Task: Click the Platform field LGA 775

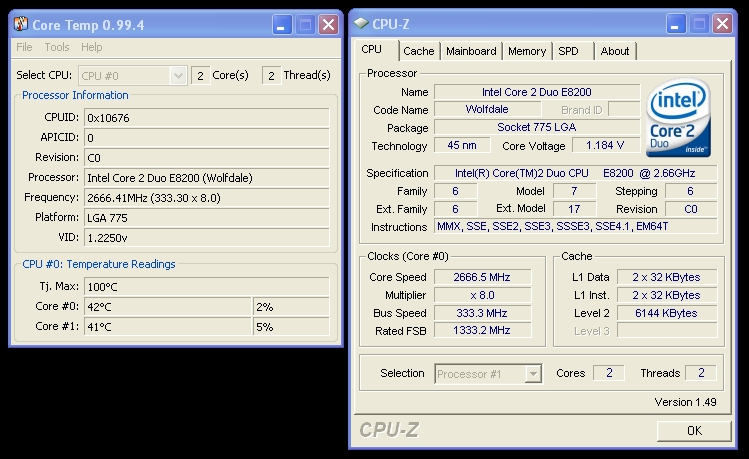Action: point(207,218)
